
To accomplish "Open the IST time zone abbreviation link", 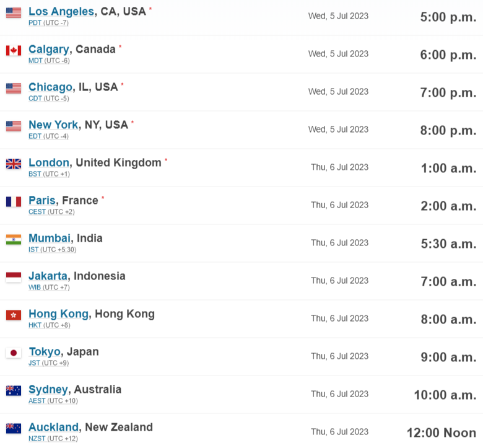I will pyautogui.click(x=33, y=250).
